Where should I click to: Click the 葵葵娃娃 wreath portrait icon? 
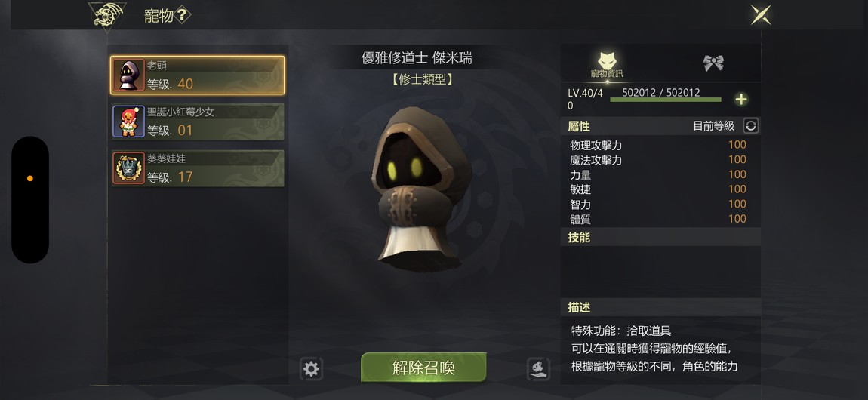tap(129, 168)
